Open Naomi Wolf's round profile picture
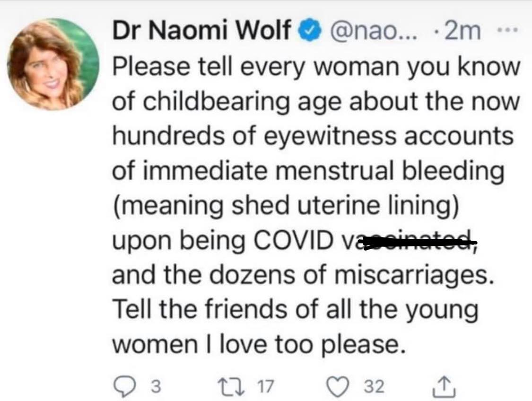532x401 pixels. [53, 65]
